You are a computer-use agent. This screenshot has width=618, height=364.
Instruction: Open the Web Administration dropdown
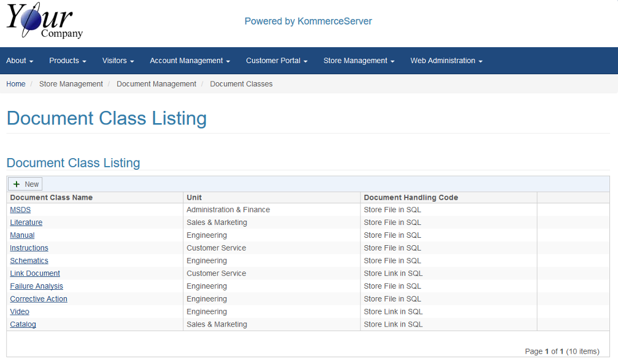point(446,61)
